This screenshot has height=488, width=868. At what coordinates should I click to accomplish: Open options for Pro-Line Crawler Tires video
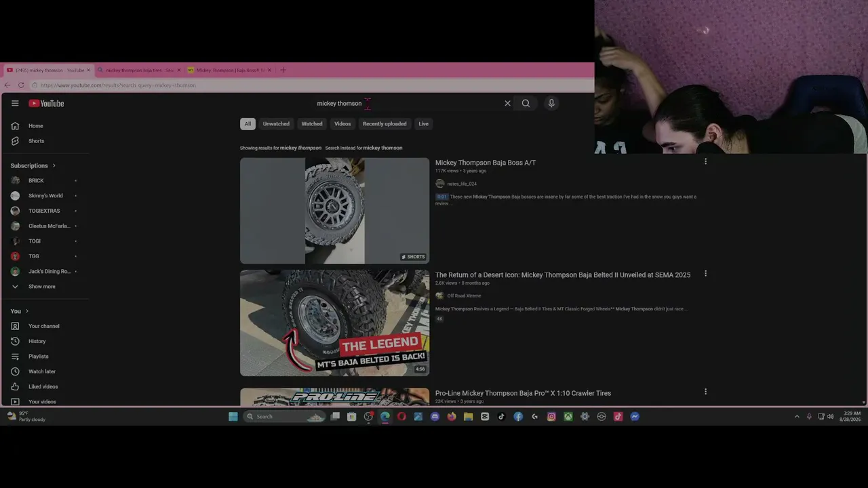tap(705, 392)
